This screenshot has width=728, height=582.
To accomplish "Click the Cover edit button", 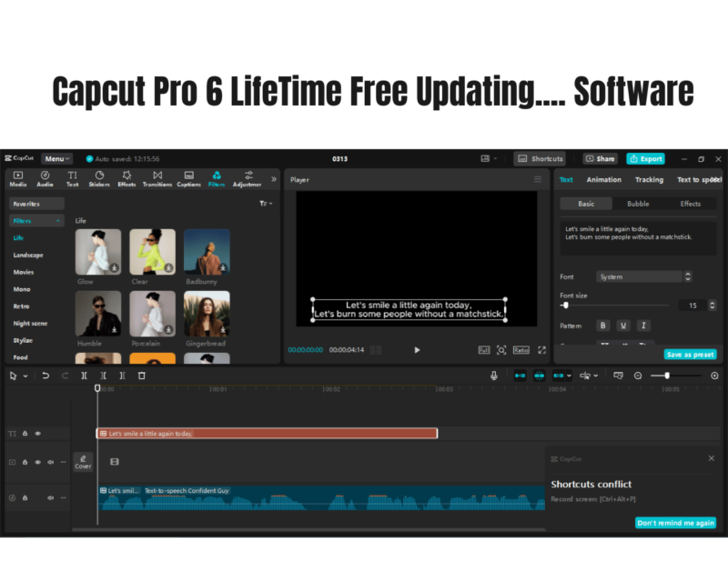I will click(x=83, y=462).
